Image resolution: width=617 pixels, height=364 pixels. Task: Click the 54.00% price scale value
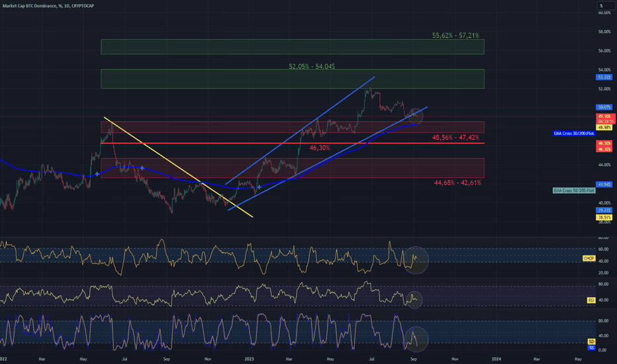click(x=604, y=69)
